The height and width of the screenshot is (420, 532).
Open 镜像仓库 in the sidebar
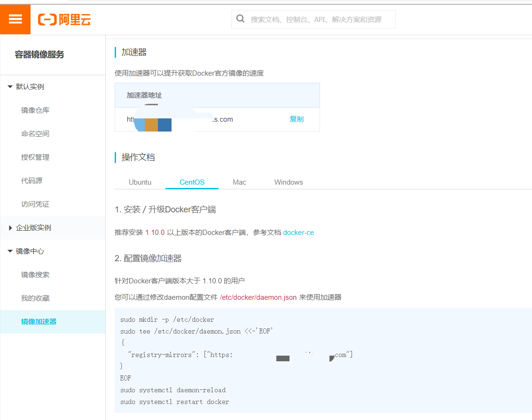click(35, 110)
